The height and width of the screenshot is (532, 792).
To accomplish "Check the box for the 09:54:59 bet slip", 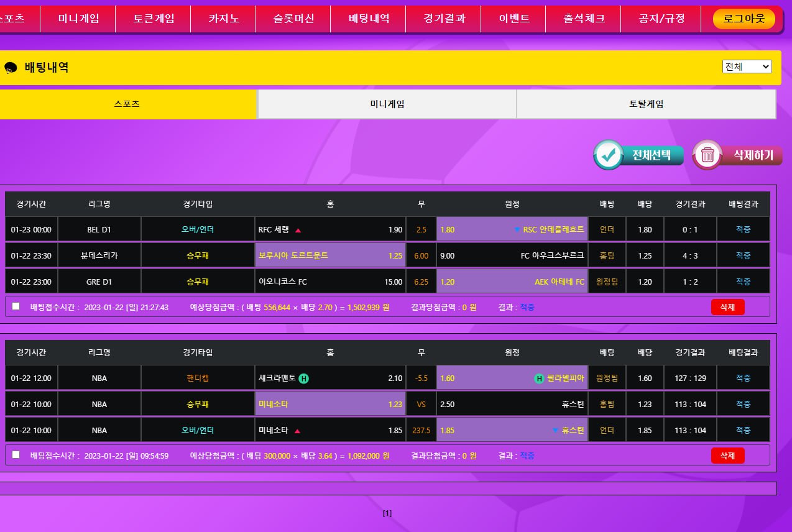I will point(16,455).
